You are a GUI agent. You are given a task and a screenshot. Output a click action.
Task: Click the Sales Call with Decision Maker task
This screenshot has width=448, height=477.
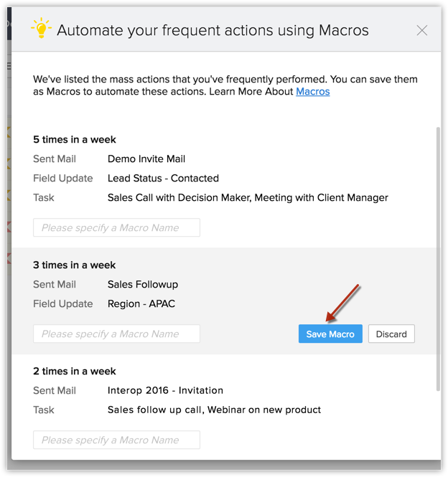[179, 198]
